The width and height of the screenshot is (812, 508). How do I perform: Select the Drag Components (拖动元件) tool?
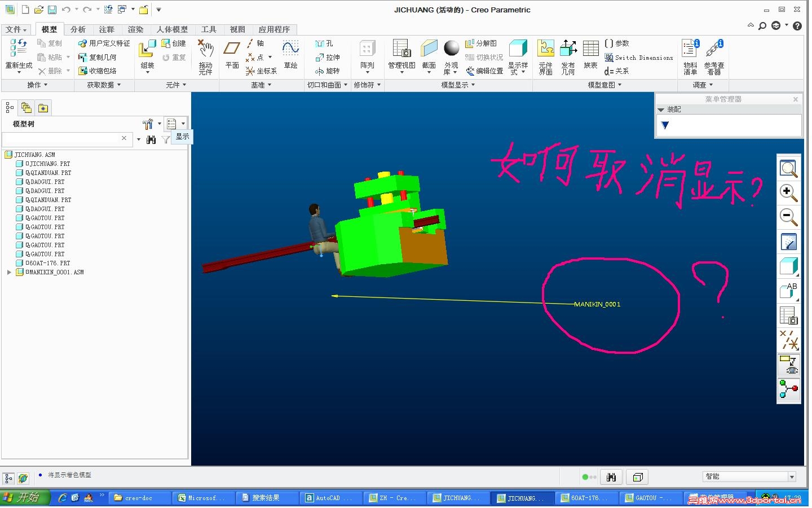tap(205, 56)
